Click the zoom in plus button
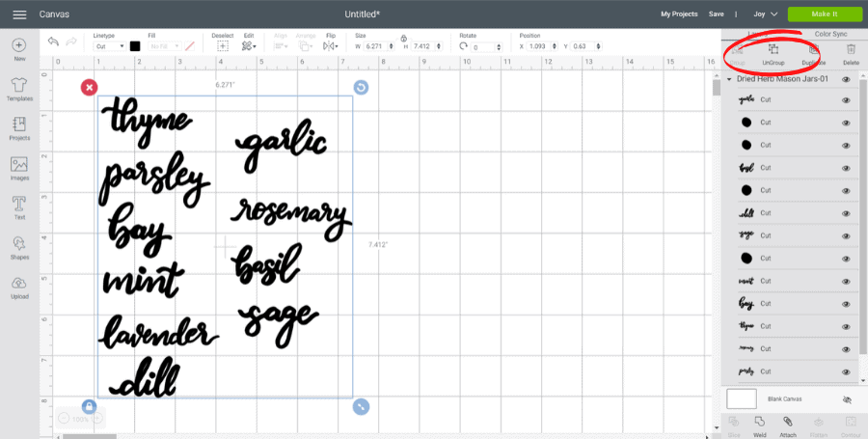This screenshot has width=868, height=439. 96,419
